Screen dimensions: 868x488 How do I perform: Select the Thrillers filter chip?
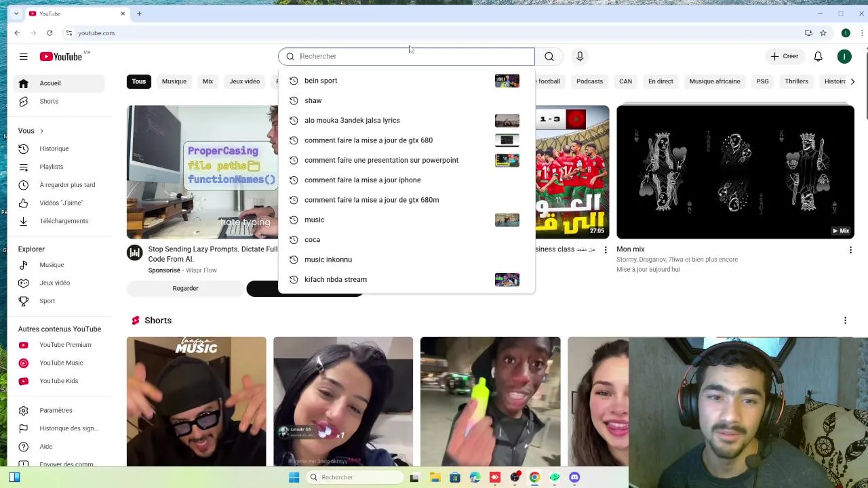[x=796, y=81]
